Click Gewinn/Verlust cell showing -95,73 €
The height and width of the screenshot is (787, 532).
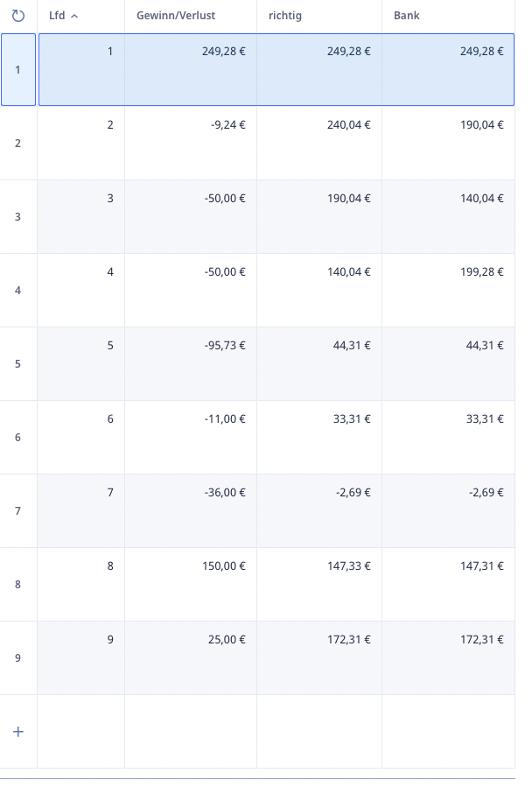pyautogui.click(x=191, y=364)
